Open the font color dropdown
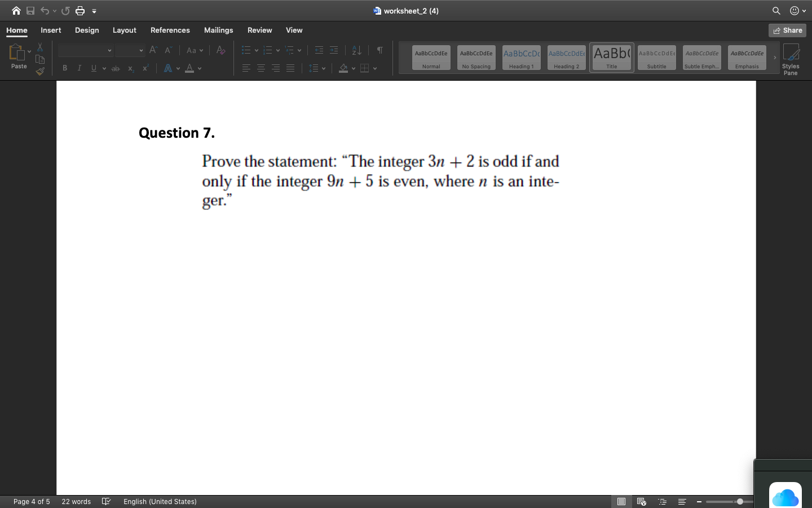The image size is (812, 508). [x=198, y=68]
